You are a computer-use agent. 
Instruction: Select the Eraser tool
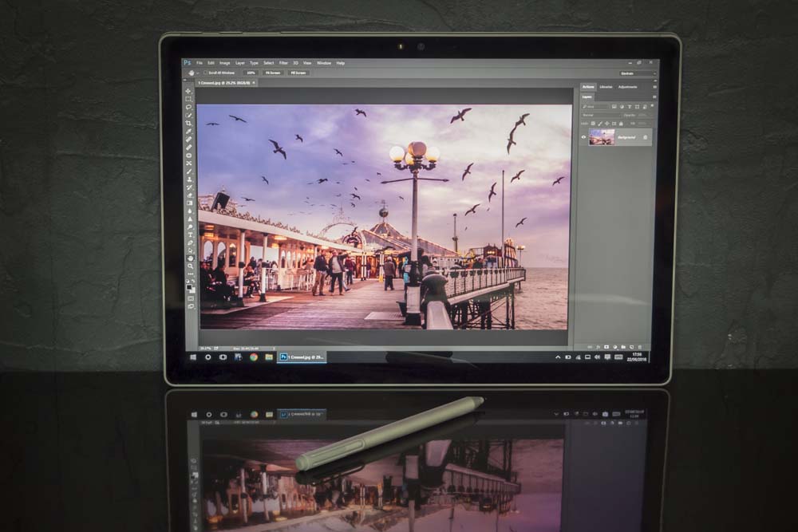click(189, 195)
